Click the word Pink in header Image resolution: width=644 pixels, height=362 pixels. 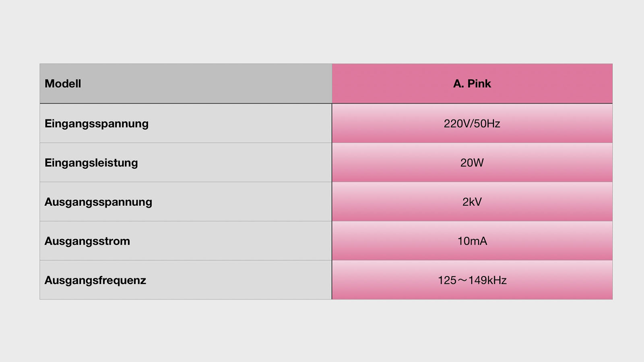pyautogui.click(x=479, y=84)
